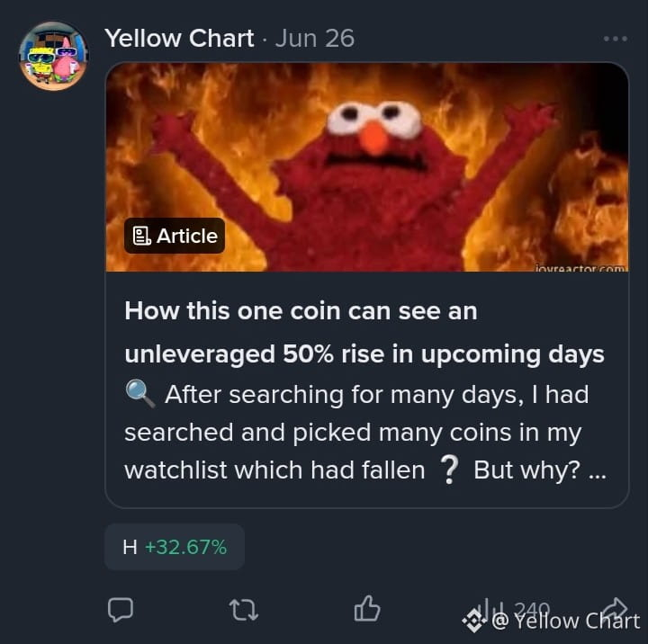Like the post with thumbs-up icon

tap(367, 609)
